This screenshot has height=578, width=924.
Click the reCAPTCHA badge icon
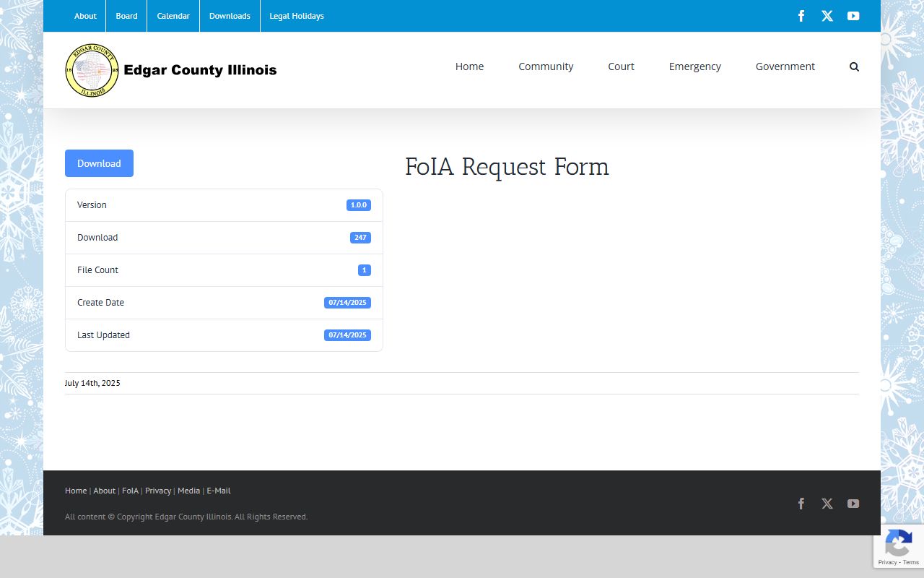[898, 542]
